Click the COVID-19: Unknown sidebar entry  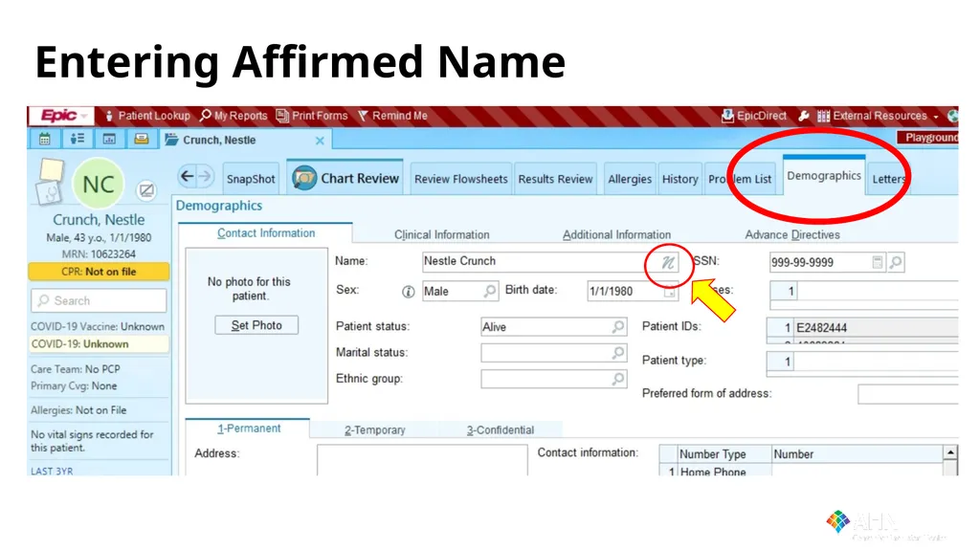[x=99, y=343]
